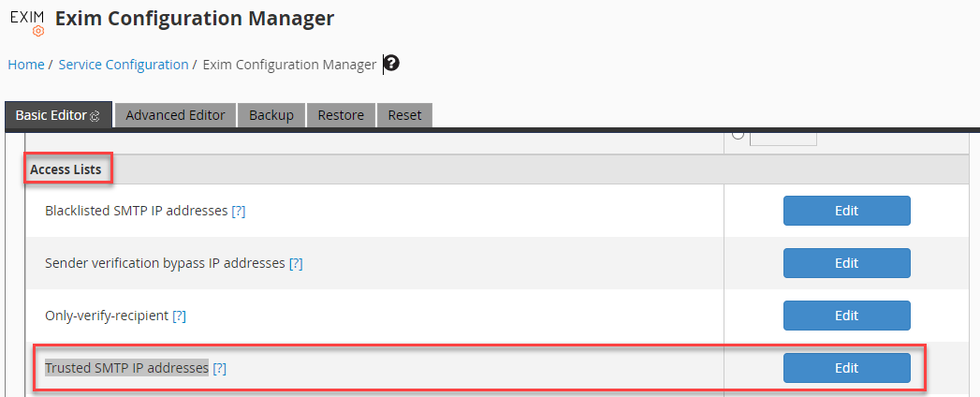Open the Service Configuration breadcrumb link

(124, 65)
